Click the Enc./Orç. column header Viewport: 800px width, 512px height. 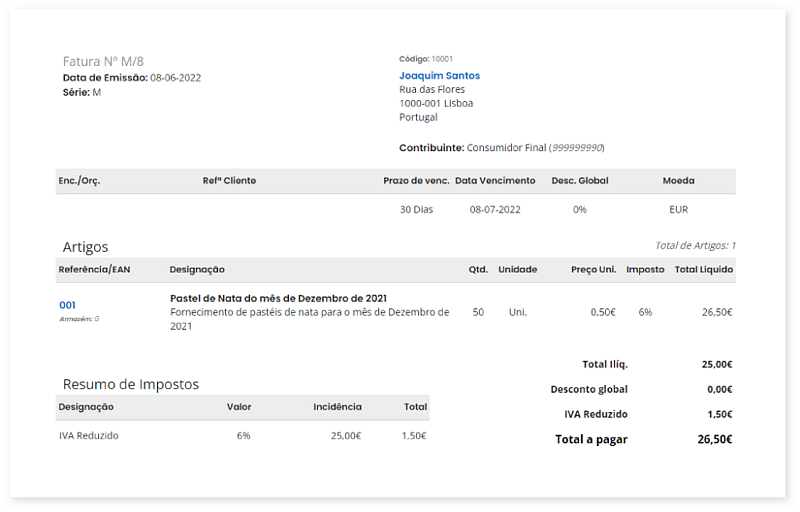(79, 181)
